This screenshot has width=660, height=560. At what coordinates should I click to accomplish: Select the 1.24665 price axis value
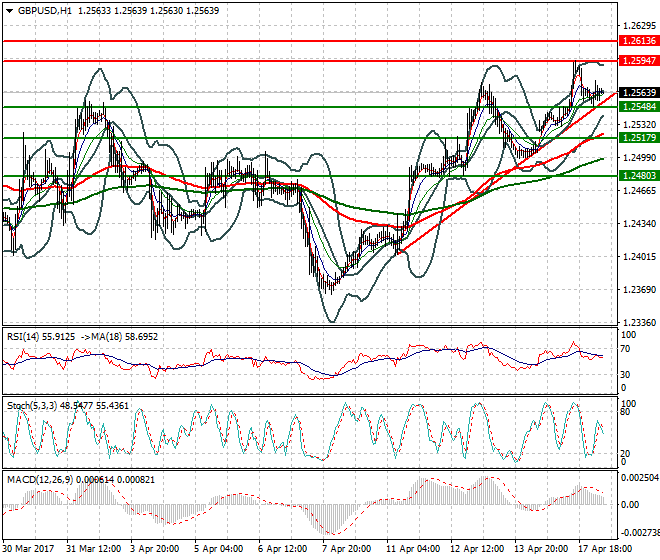(639, 191)
